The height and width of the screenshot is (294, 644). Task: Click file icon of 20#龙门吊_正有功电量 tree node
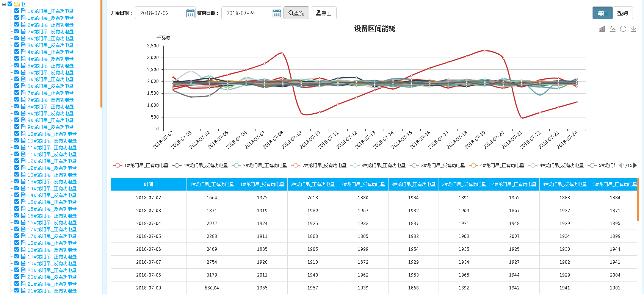click(23, 270)
